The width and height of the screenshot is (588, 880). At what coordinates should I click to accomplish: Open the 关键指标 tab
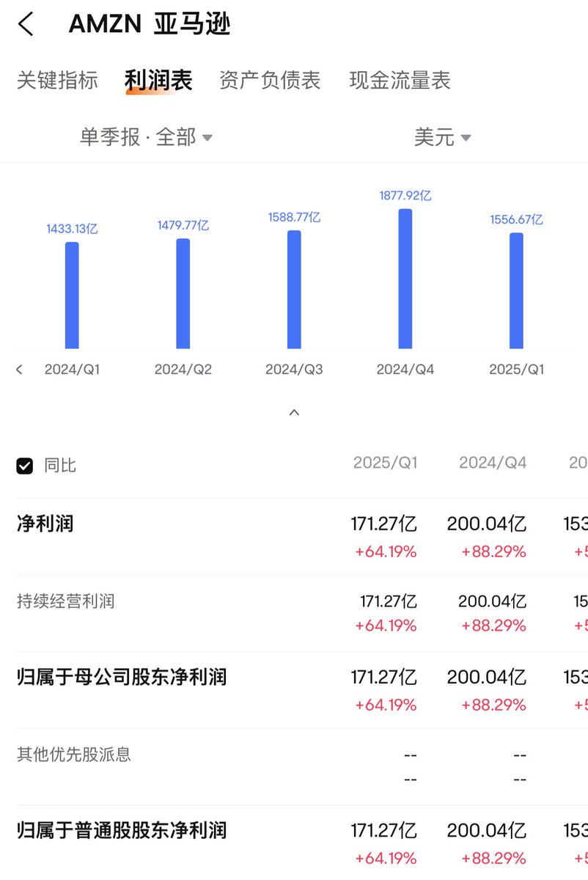57,80
